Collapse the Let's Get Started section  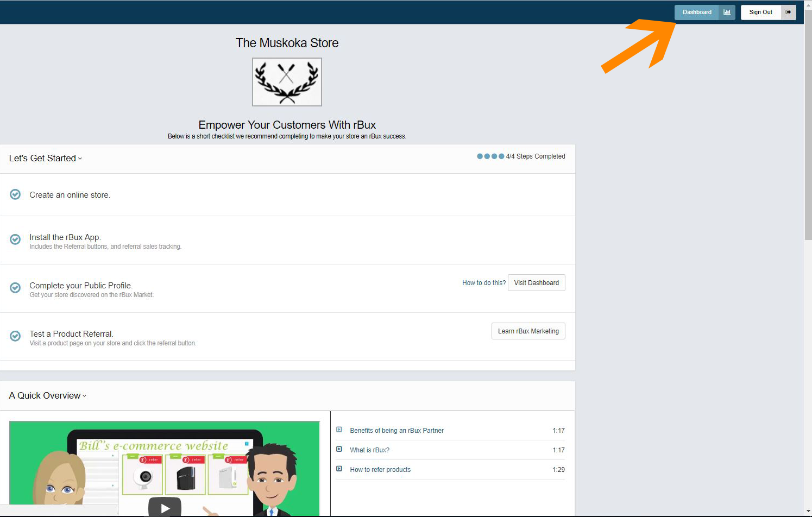point(46,158)
